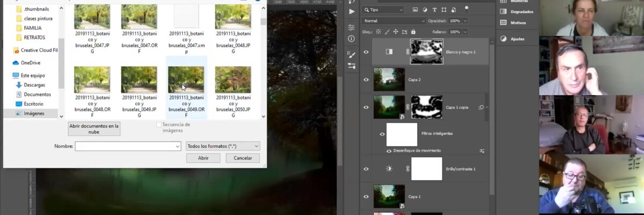Click the Opacidad 100% value field

(x=455, y=20)
